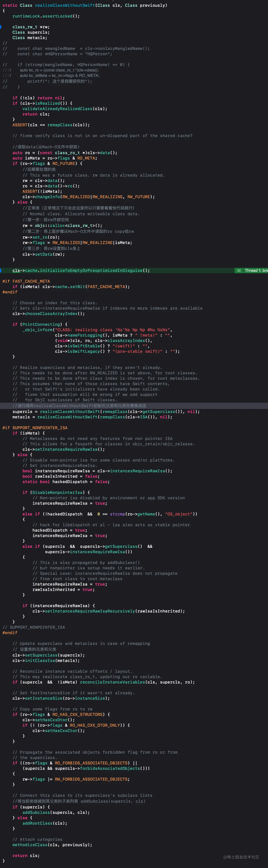Click strcmp(ro->getName(), "OS_object") condition
The width and height of the screenshot is (268, 868).
tap(153, 514)
